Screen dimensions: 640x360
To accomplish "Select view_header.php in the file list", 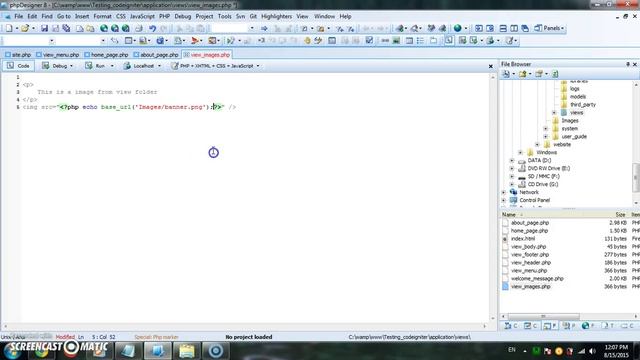I will (531, 262).
